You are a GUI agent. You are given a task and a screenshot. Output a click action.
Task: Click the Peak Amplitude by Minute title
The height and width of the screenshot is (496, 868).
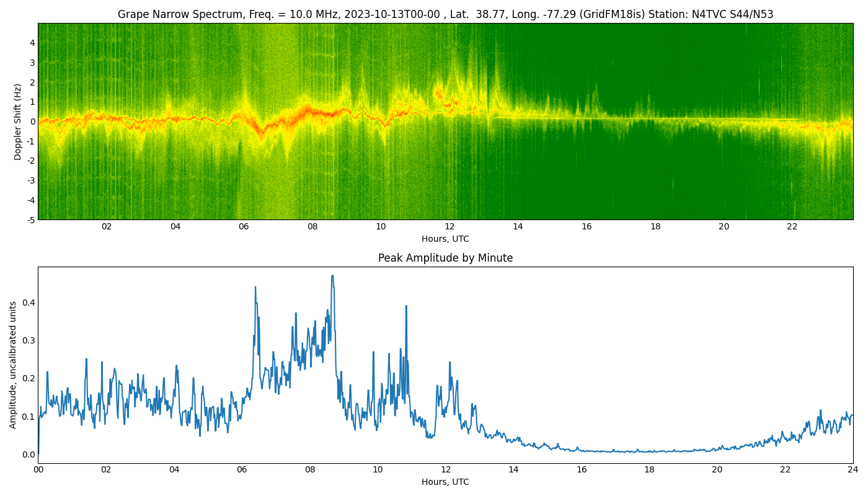(x=445, y=258)
